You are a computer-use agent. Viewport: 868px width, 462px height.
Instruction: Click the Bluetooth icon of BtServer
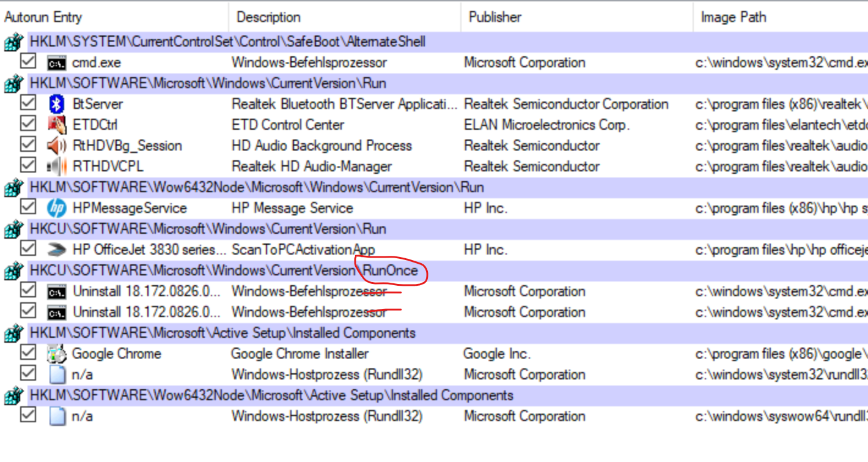(57, 104)
